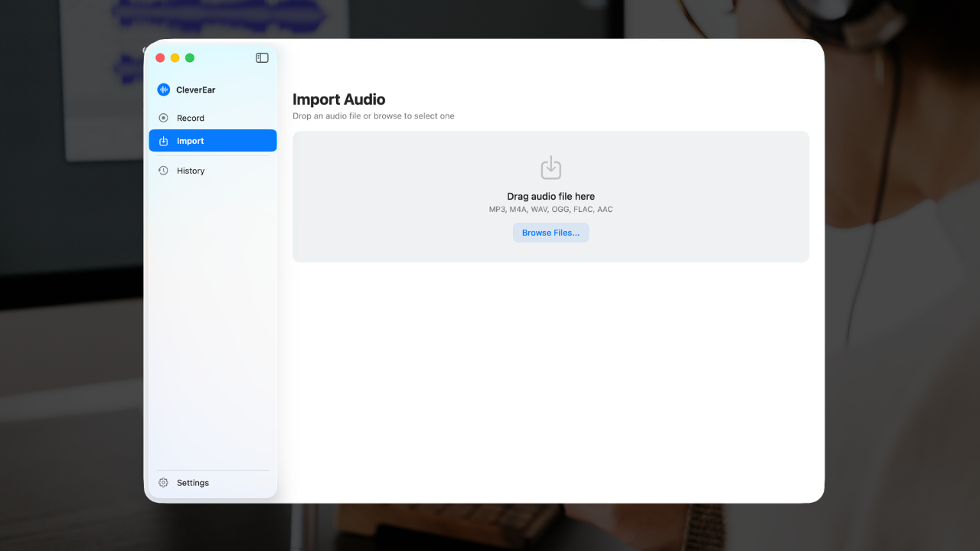
Task: Click the supported formats text MP3 M4A WAV
Action: point(550,209)
